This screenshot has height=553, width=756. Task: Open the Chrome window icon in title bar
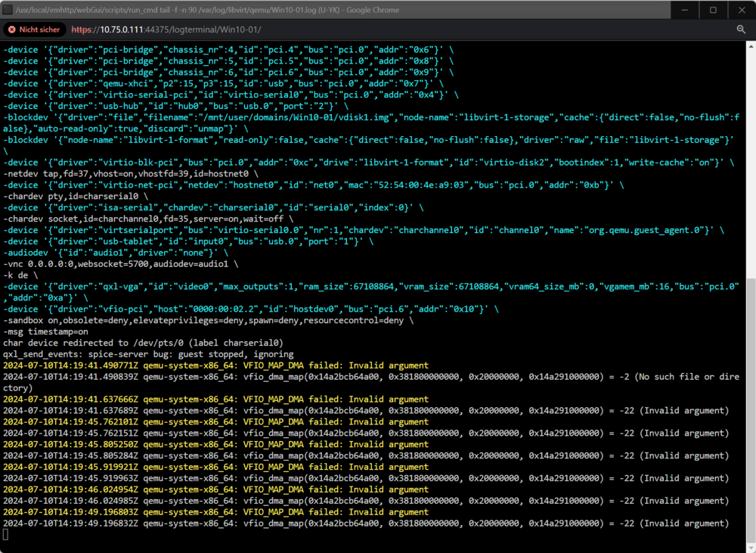[x=8, y=10]
